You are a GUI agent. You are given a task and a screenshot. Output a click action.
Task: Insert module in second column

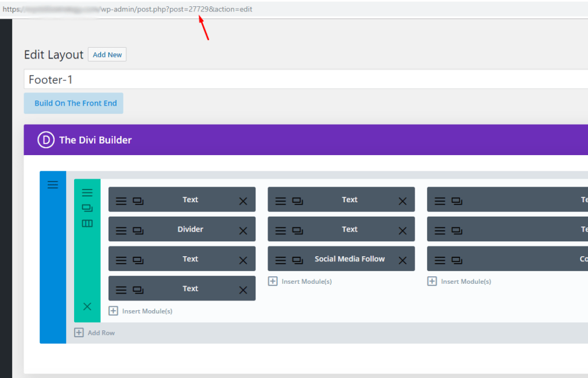(x=300, y=281)
